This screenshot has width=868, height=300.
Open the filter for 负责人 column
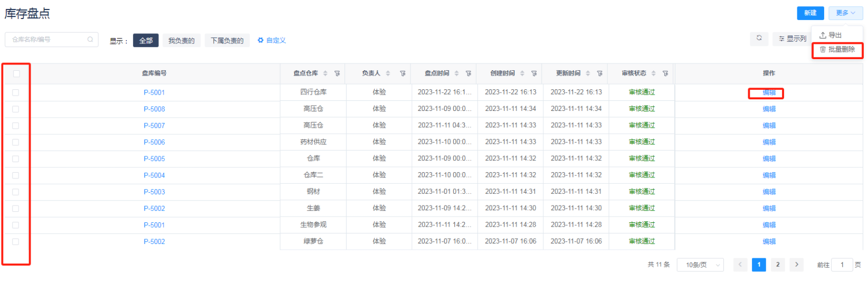click(x=403, y=73)
